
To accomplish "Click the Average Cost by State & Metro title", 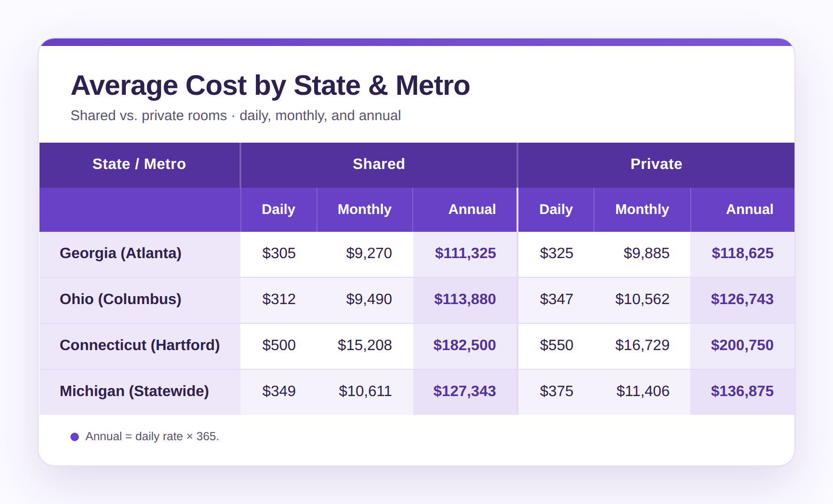I will point(270,85).
